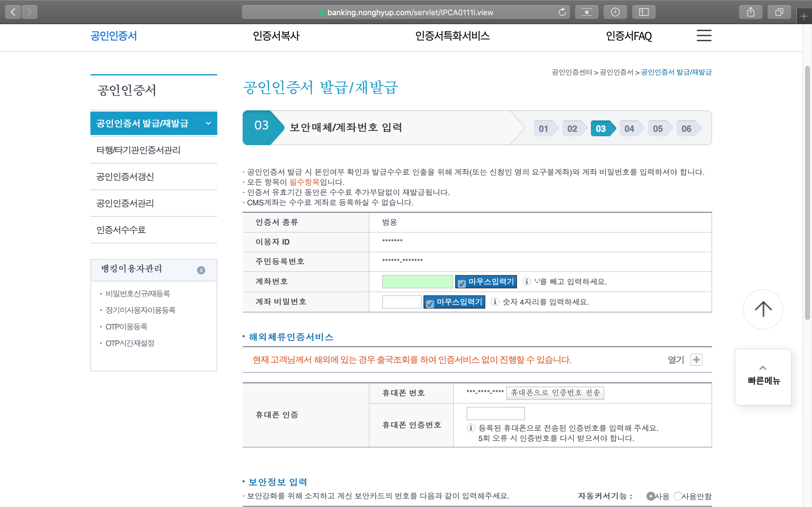Toggle 마우스입력기 checkbox for 계좌번호
The width and height of the screenshot is (812, 507).
point(462,283)
